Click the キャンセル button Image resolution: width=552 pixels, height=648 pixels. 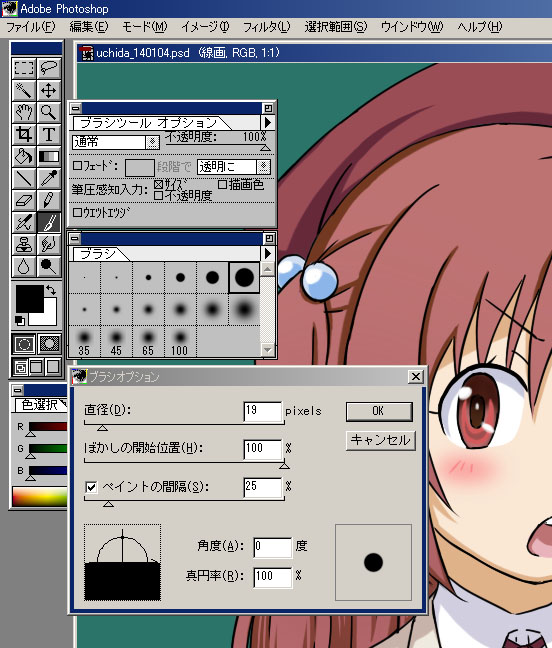point(380,440)
